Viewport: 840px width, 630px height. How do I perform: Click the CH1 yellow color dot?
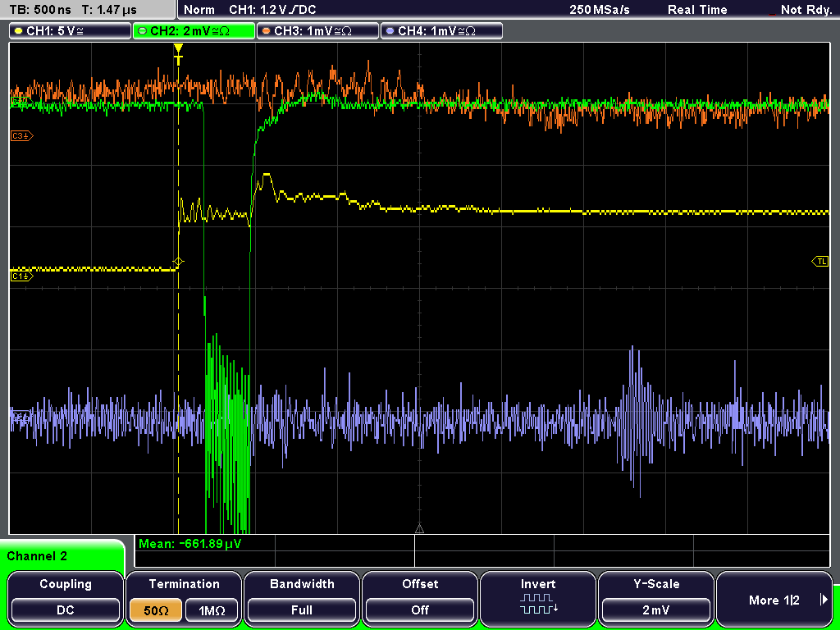19,31
